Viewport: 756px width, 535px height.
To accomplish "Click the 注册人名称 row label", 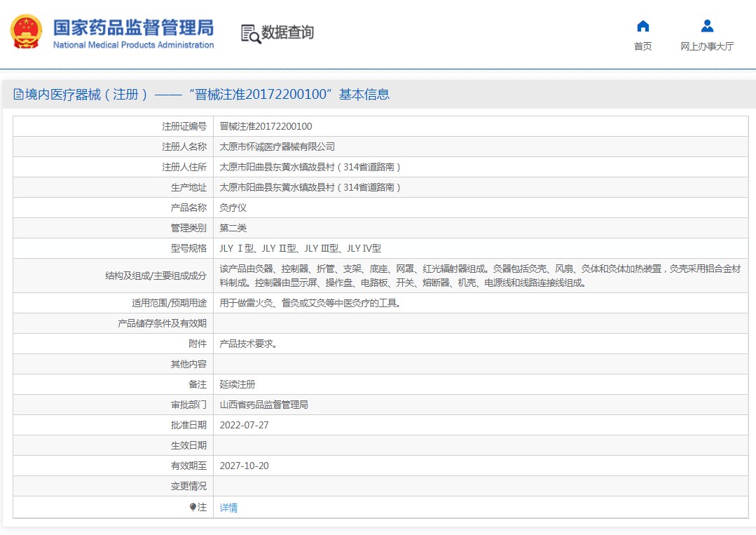I will click(x=184, y=147).
